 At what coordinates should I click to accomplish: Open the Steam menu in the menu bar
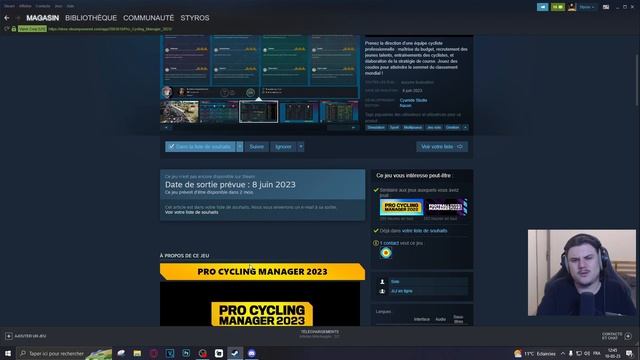coord(9,6)
